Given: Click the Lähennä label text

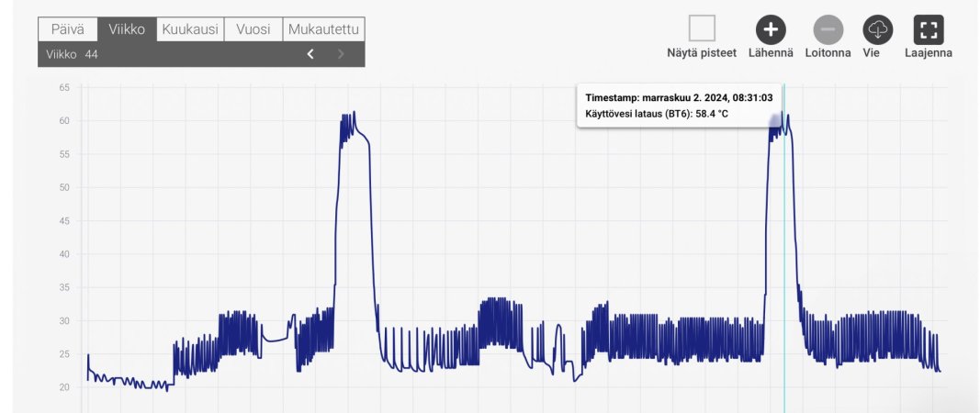Looking at the screenshot, I should (x=772, y=53).
